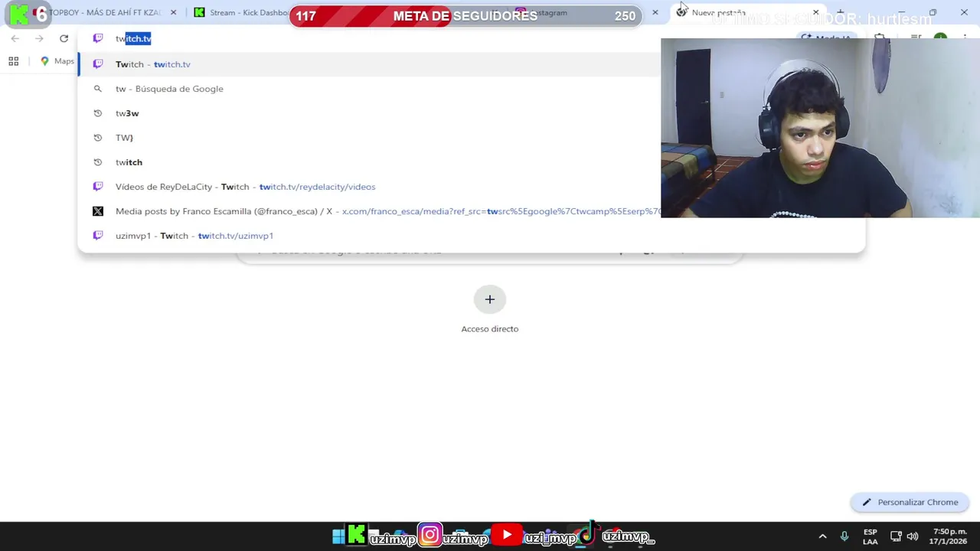Open ESP LAA keyboard language switcher
980x551 pixels.
871,536
